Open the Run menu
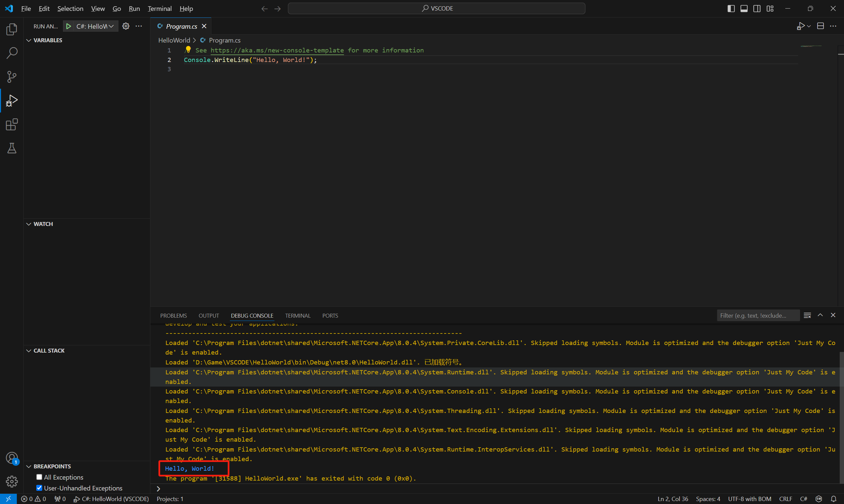The image size is (844, 504). point(134,9)
